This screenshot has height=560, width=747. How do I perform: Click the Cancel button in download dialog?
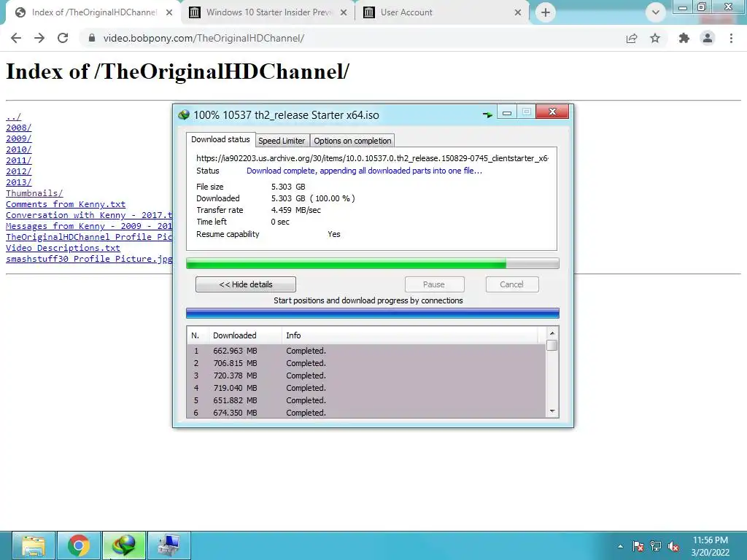pos(512,284)
